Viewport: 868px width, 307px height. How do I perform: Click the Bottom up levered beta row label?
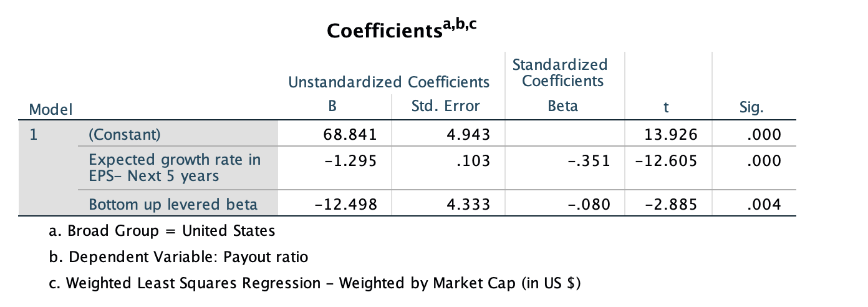point(173,204)
